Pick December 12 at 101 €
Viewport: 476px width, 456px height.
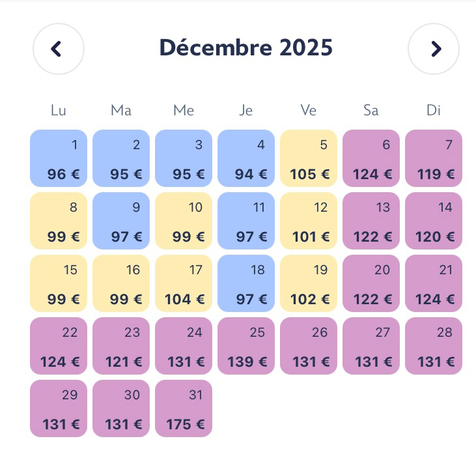(309, 221)
